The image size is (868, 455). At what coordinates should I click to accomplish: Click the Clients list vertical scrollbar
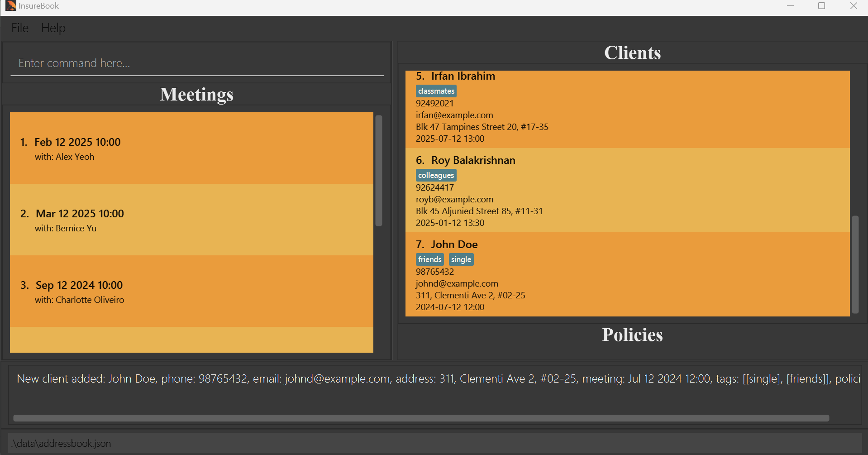click(x=855, y=264)
